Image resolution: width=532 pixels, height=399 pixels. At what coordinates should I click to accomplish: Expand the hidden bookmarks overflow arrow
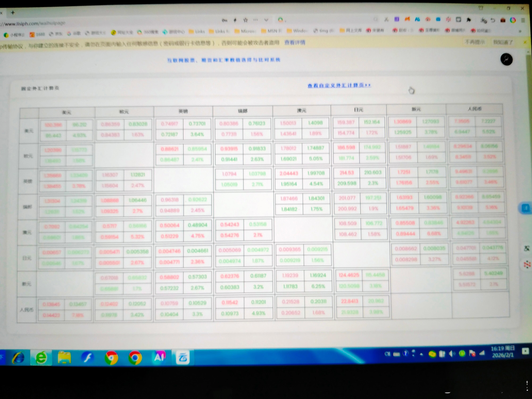click(x=520, y=31)
